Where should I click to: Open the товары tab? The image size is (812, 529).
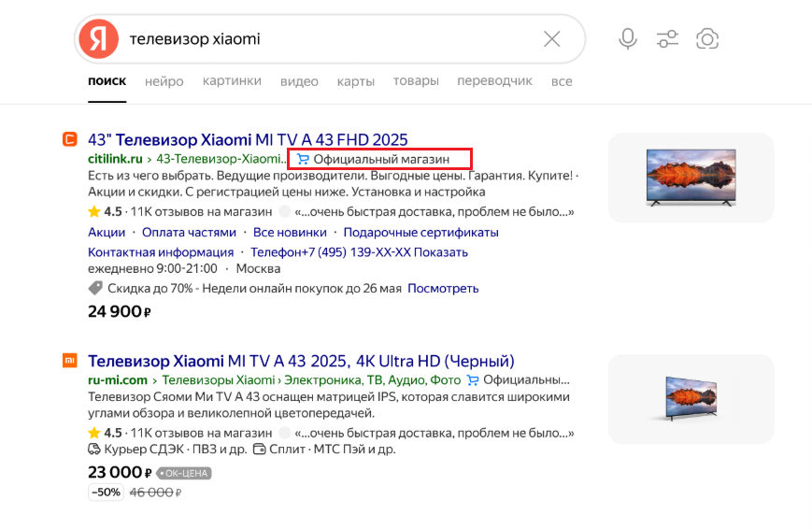tap(416, 81)
